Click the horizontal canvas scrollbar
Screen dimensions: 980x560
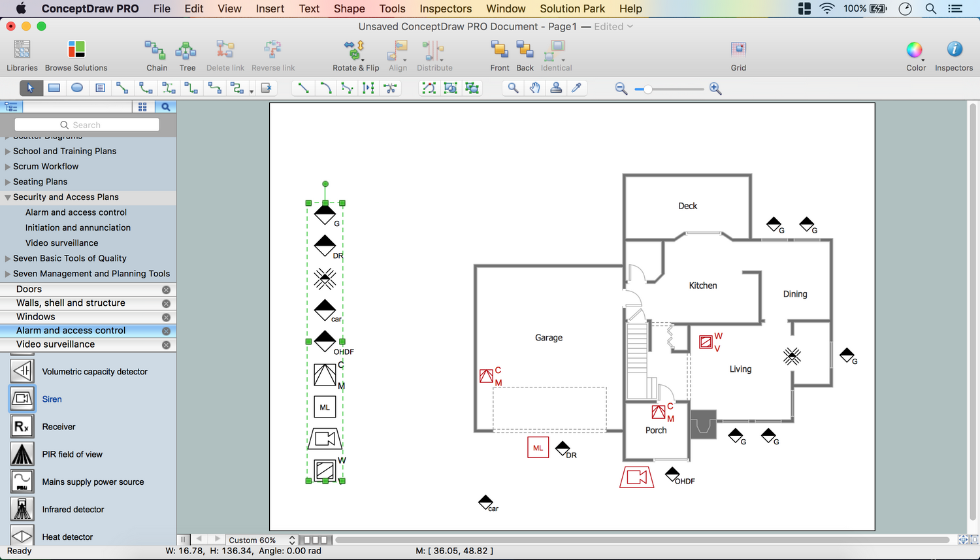642,540
